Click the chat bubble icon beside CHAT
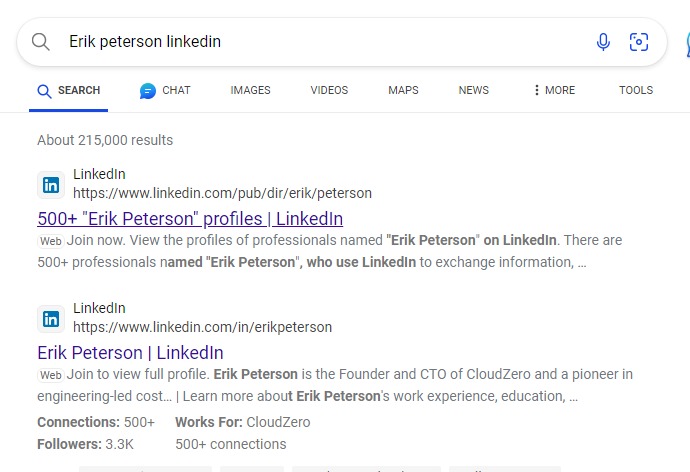The height and width of the screenshot is (472, 690). pos(148,91)
